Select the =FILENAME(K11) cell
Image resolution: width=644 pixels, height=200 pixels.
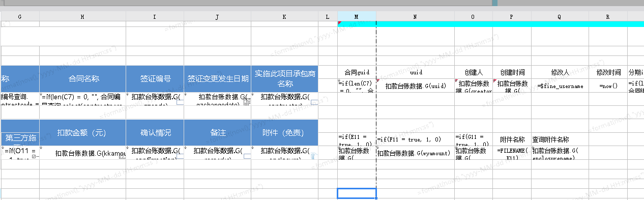pos(511,153)
